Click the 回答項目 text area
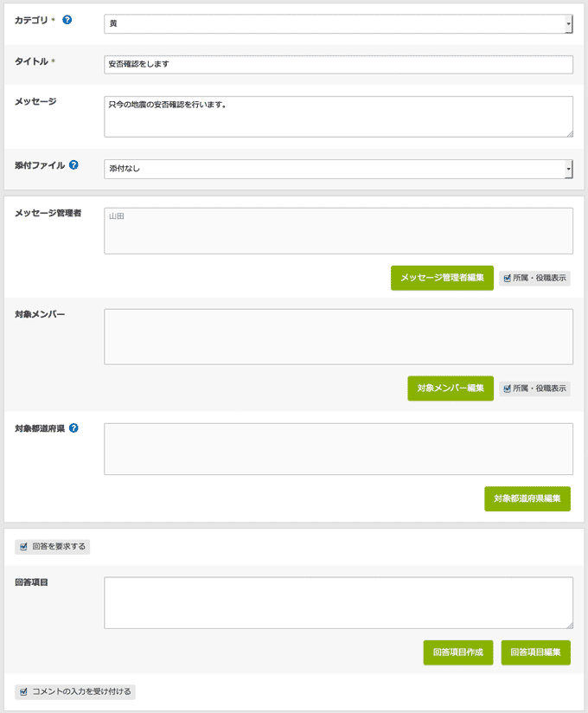588x713 pixels. click(338, 602)
